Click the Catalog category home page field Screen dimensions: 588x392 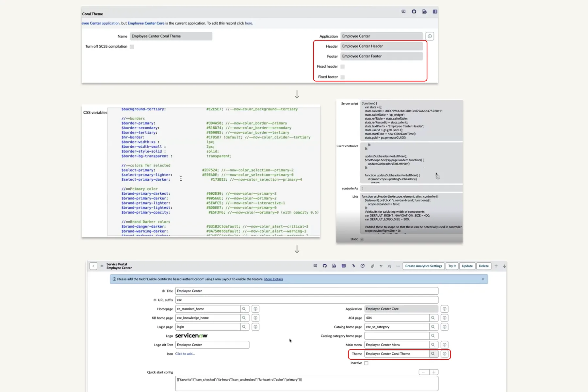click(x=397, y=336)
